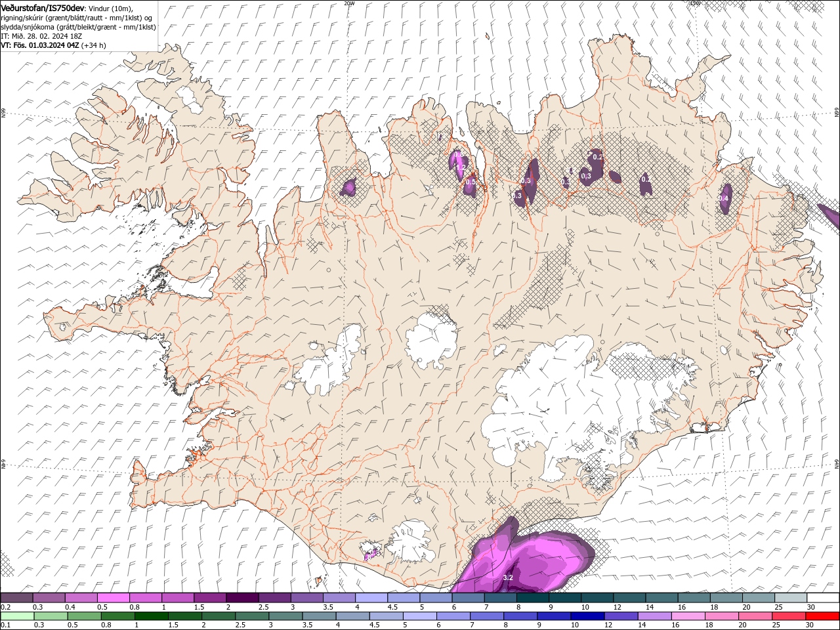Click the 'slydda/snjókoma' legend description line
Image resolution: width=840 pixels, height=630 pixels.
(x=78, y=27)
